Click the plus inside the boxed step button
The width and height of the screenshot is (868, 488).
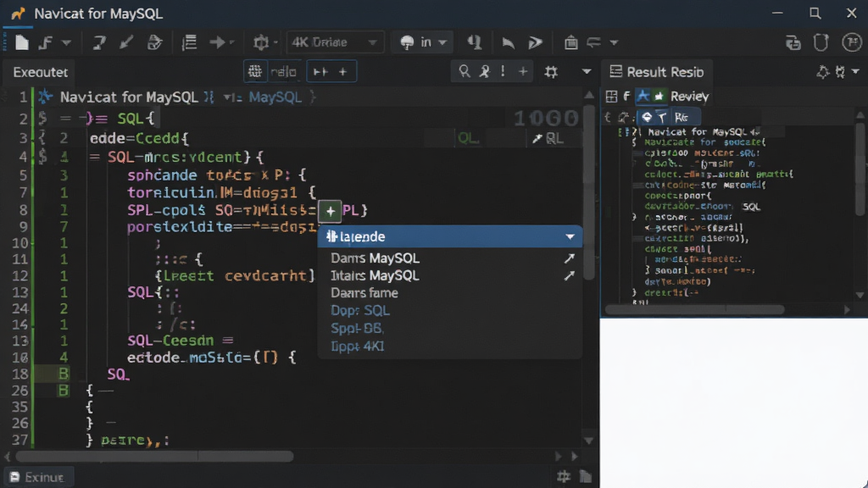click(x=342, y=71)
